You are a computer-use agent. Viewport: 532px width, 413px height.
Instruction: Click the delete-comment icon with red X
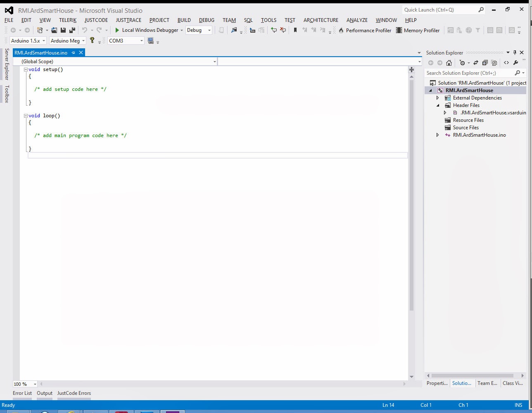(283, 30)
